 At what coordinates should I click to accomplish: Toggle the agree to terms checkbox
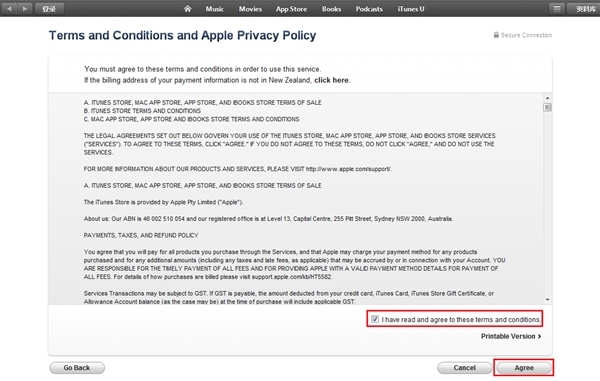[x=375, y=319]
